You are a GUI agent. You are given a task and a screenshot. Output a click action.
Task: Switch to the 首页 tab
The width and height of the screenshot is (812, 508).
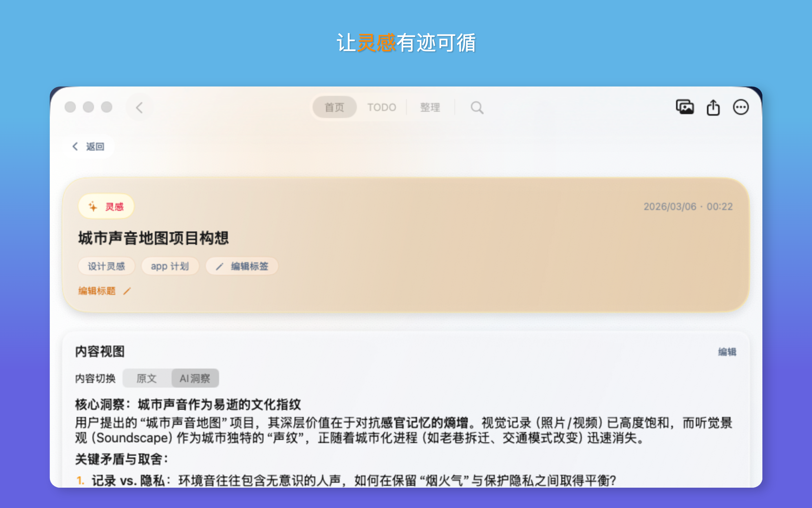coord(334,107)
